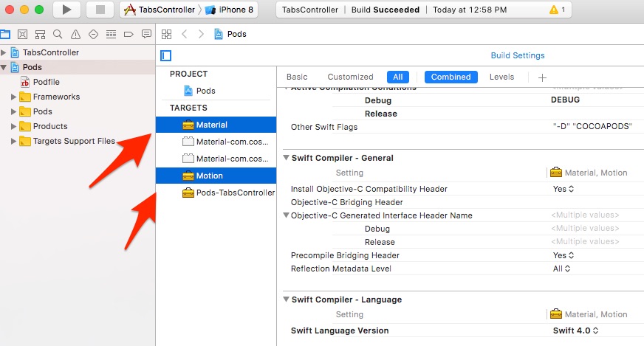Click the Today at 12:58 PM timestamp
Viewport: 644px width, 346px height.
point(470,10)
